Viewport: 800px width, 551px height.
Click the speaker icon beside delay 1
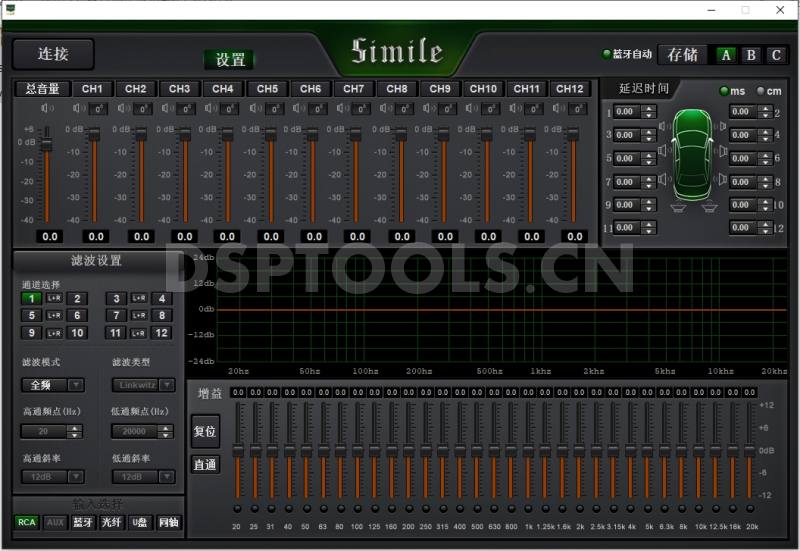(x=664, y=125)
